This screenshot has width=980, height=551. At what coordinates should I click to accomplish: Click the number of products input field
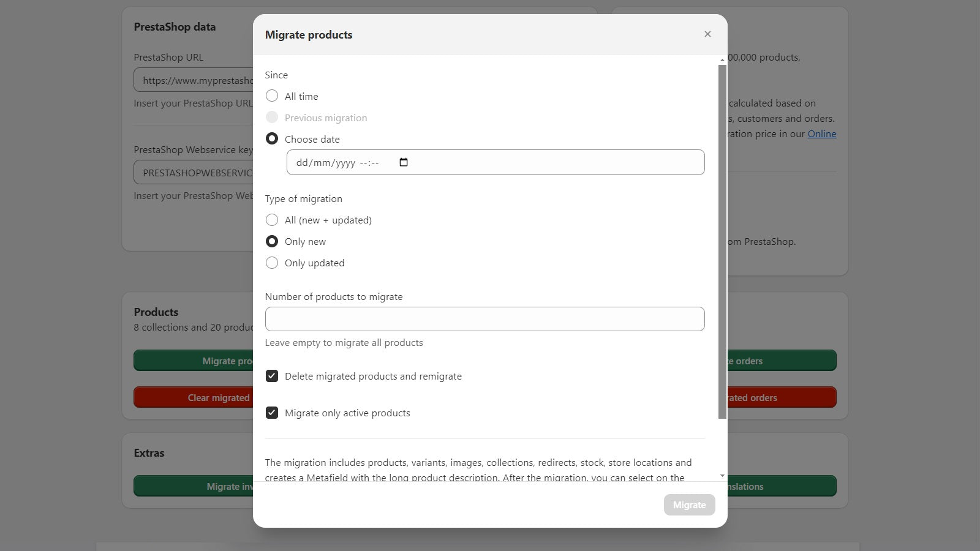[484, 318]
